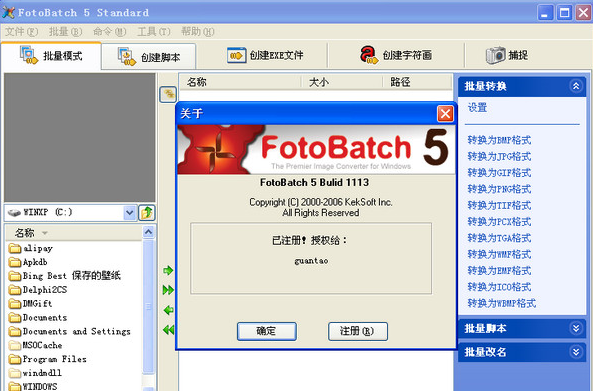Select the Delphi2CS folder
593x391 pixels.
coord(38,290)
